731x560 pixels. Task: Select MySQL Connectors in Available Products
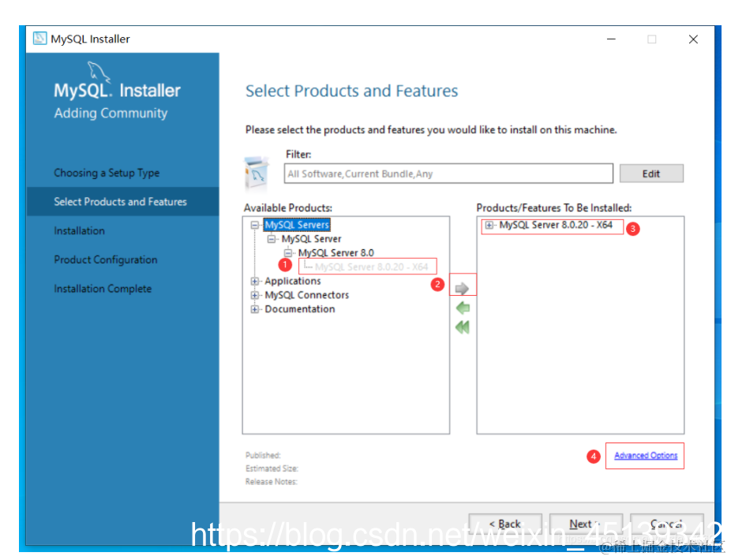307,295
